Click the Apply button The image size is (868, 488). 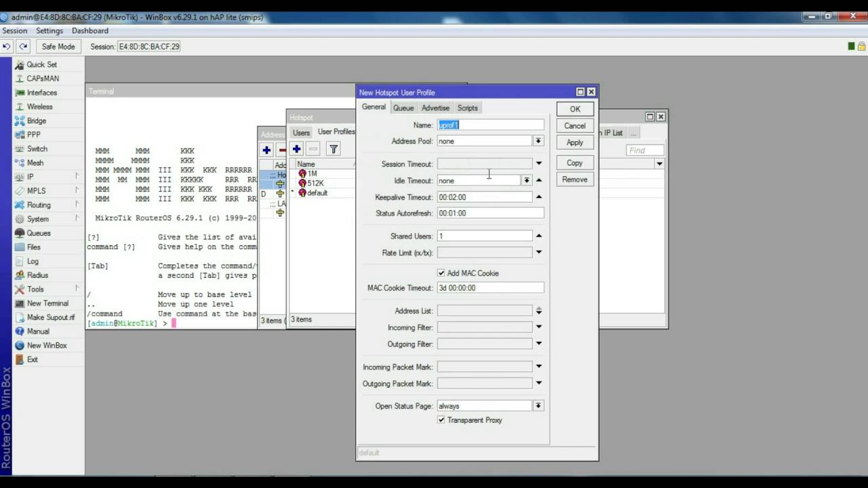[x=575, y=143]
